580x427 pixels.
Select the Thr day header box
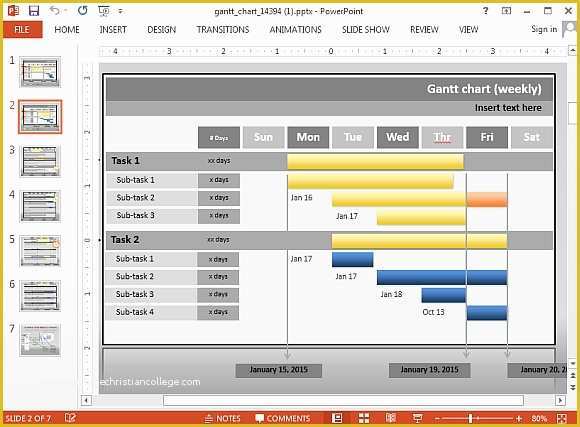tap(442, 137)
